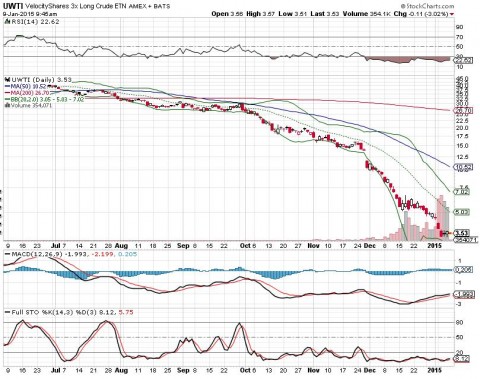480x379 pixels.
Task: Click 'Sep' on the date axis under the price chart
Action: click(x=183, y=246)
